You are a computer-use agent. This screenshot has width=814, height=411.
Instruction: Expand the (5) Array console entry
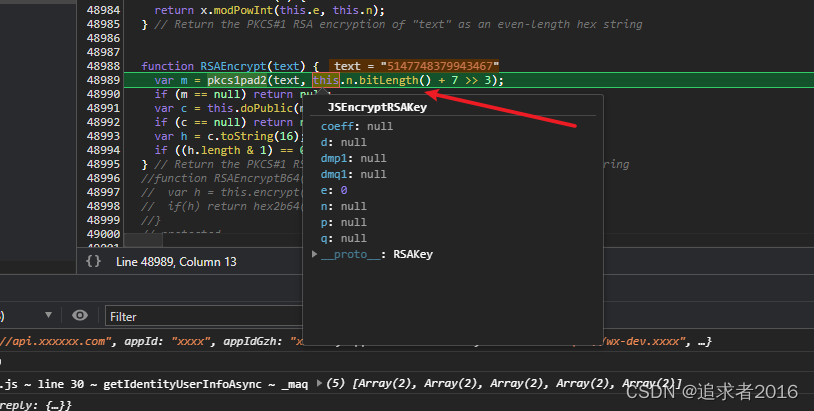(x=319, y=383)
